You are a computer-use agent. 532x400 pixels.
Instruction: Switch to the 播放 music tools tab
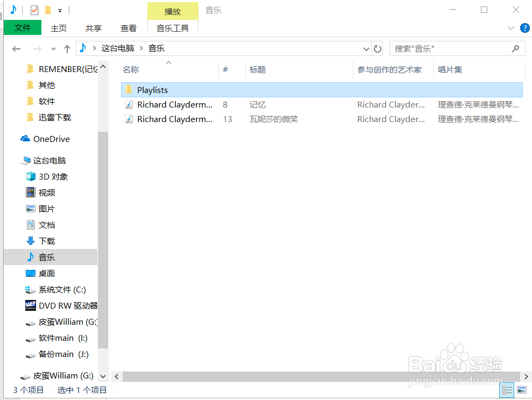point(173,11)
